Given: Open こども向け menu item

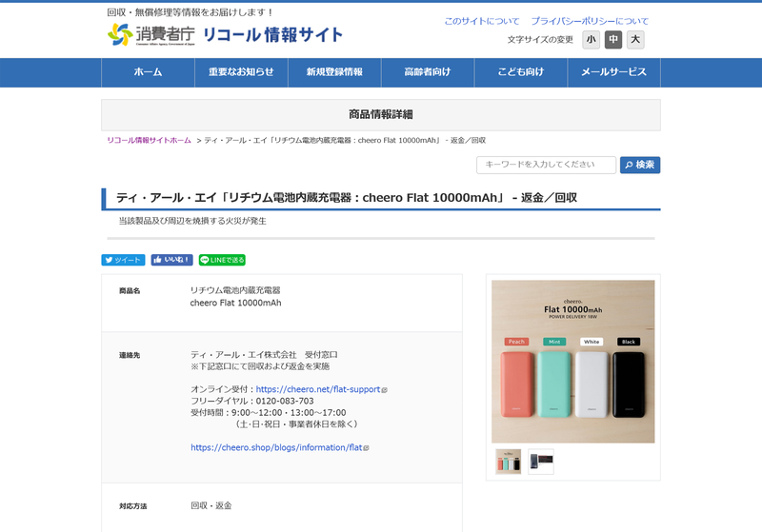Looking at the screenshot, I should 521,72.
